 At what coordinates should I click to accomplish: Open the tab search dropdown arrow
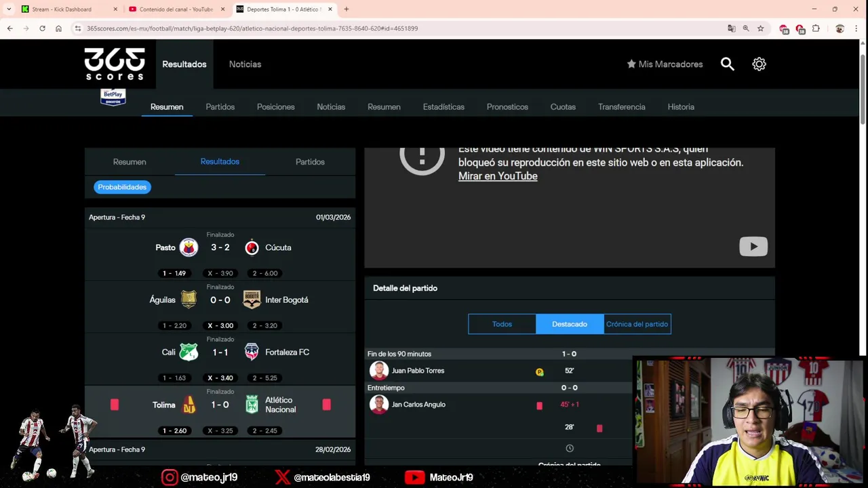tap(9, 9)
